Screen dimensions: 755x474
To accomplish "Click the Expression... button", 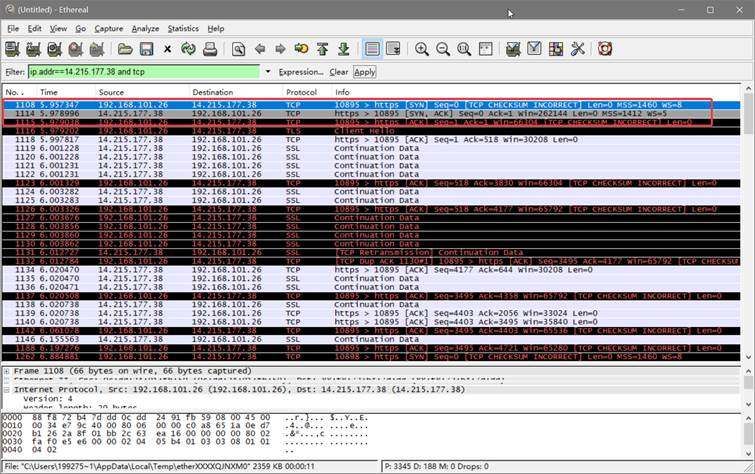I will [301, 72].
